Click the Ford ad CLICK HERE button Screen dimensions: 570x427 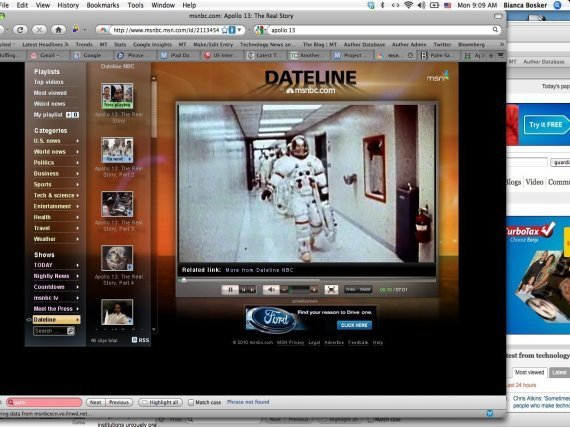[x=354, y=325]
